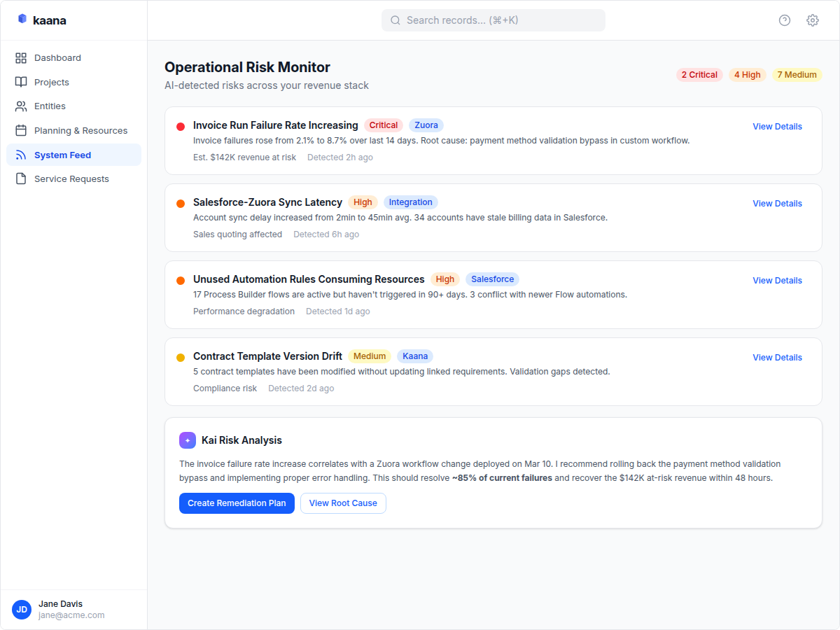Screen dimensions: 840x630
Task: Click the Kai sparkle icon
Action: 188,440
